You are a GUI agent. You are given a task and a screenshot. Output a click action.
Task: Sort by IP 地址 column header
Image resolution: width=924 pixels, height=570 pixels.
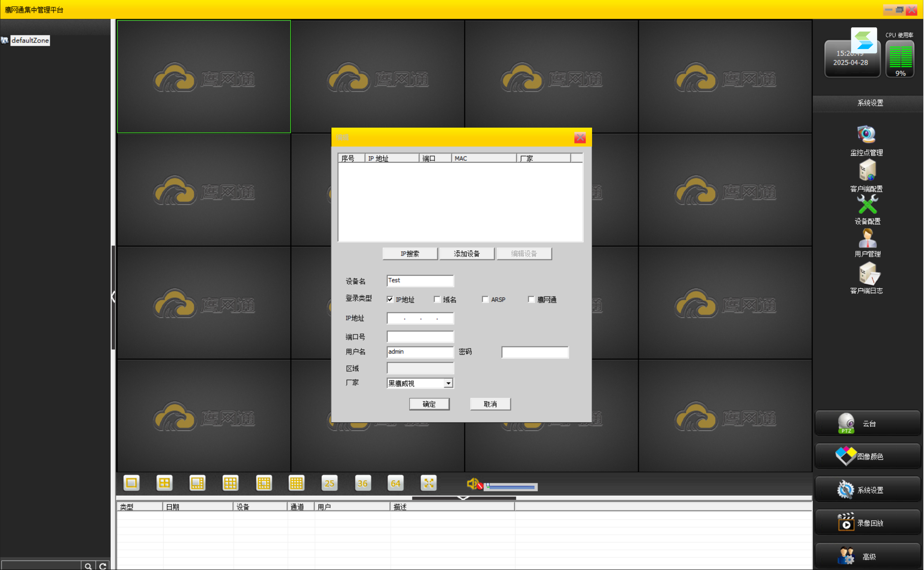tap(392, 158)
